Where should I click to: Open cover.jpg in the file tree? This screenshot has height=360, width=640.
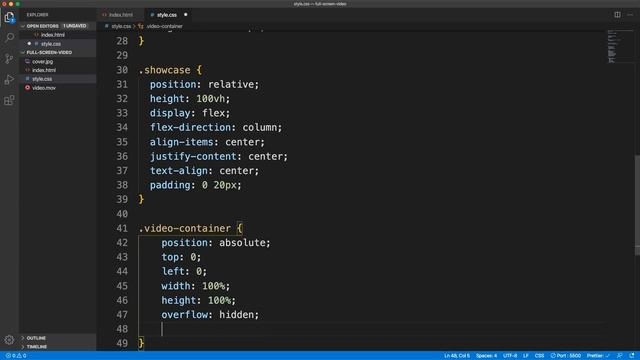pyautogui.click(x=42, y=62)
